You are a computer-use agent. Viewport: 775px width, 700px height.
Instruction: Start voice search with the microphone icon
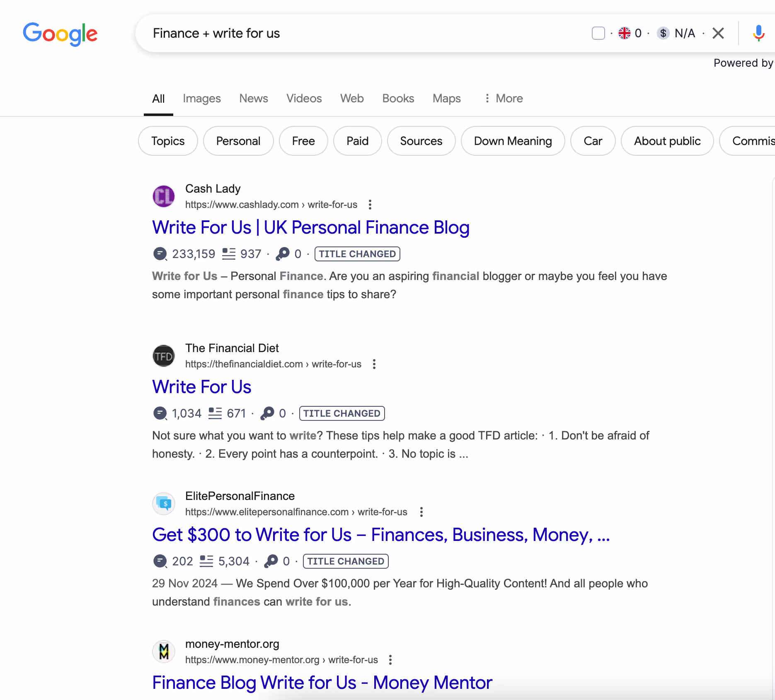tap(758, 33)
